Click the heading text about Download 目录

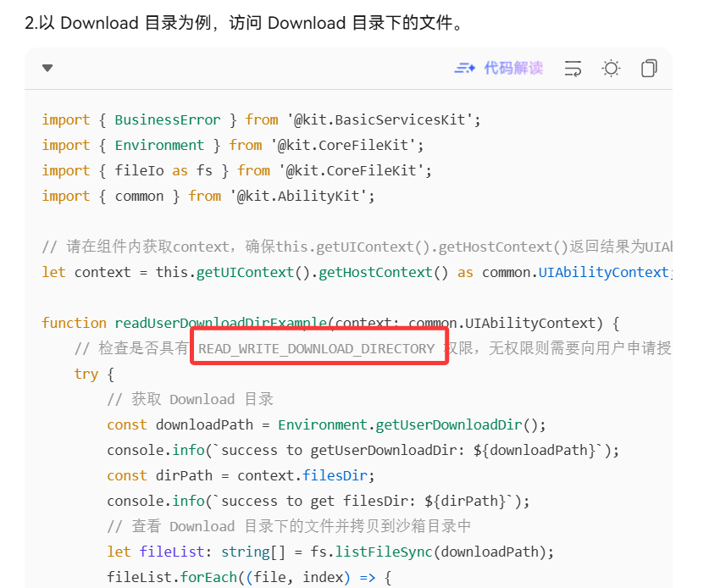coord(244,23)
